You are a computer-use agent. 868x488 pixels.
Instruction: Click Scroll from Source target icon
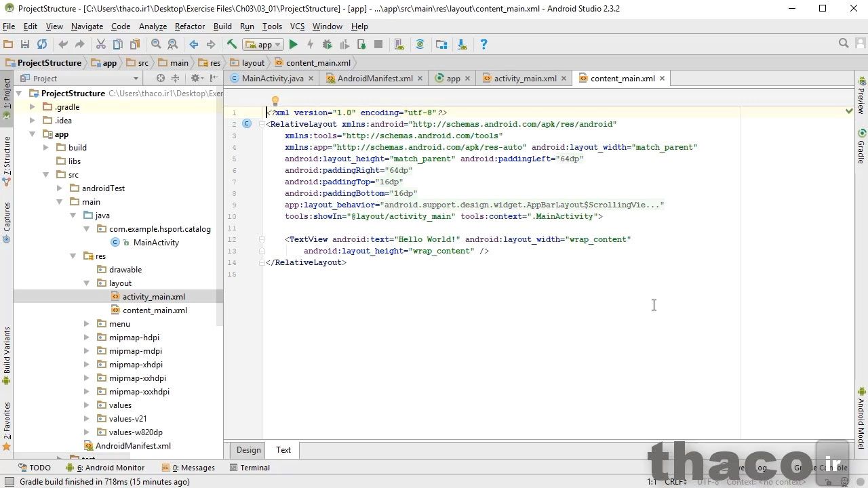coord(161,78)
